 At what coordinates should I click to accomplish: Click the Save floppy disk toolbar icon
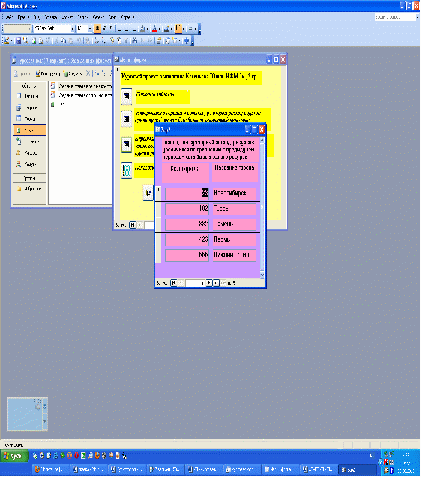click(19, 41)
